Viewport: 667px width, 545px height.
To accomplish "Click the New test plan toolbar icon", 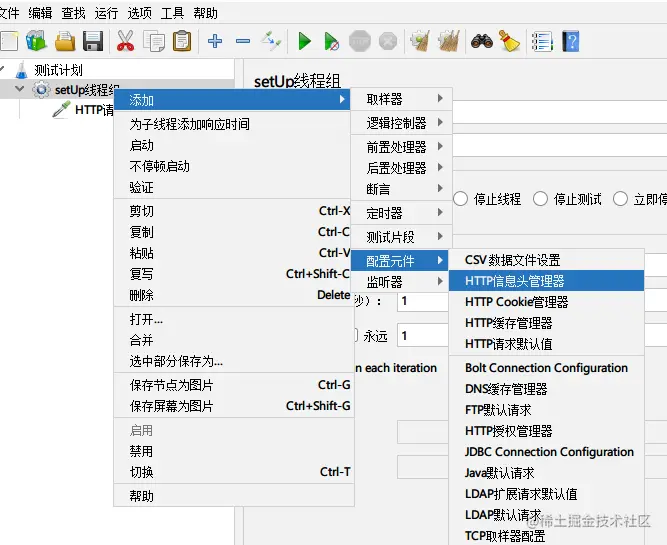I will pyautogui.click(x=9, y=41).
